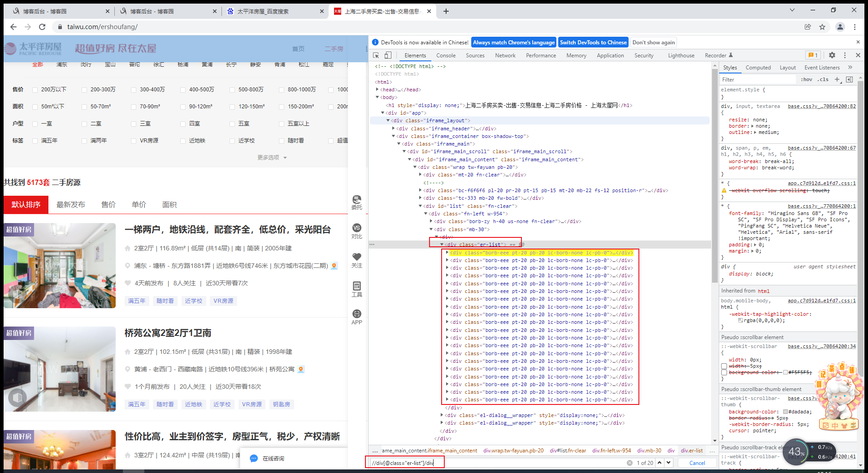This screenshot has width=868, height=473.
Task: Enable the struck-through background-color #F5F5F5 checkbox
Action: pyautogui.click(x=724, y=373)
